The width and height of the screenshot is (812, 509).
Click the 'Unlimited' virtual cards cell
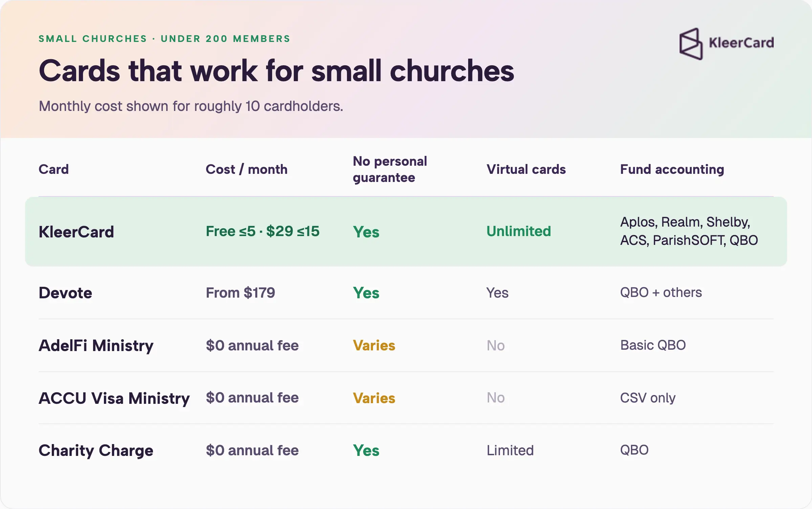(x=519, y=231)
